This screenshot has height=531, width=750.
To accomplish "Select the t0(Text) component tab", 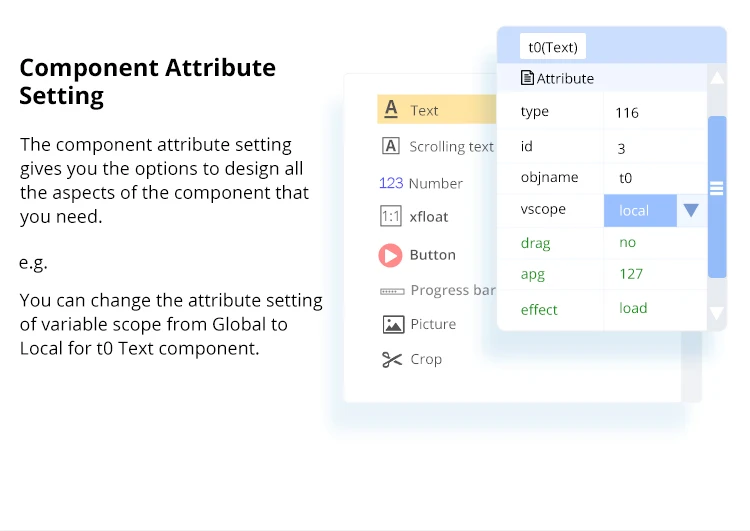I will (x=553, y=46).
